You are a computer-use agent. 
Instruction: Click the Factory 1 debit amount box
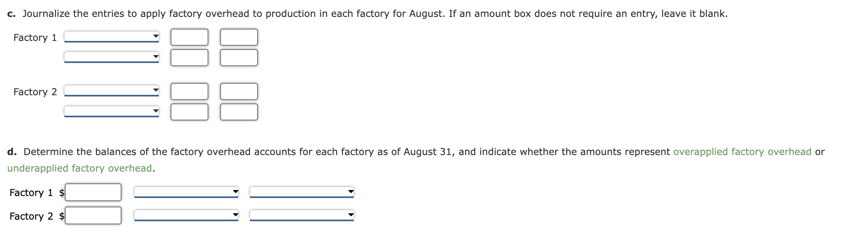(x=189, y=37)
